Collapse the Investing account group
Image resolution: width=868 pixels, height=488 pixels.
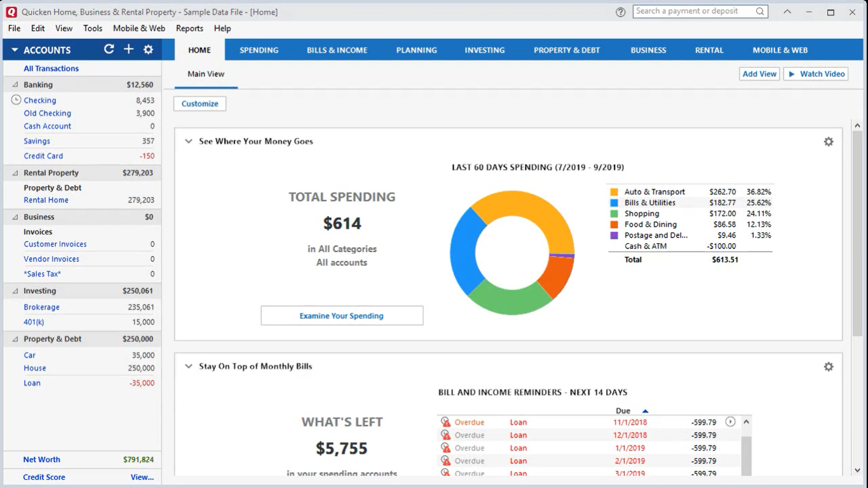point(15,291)
